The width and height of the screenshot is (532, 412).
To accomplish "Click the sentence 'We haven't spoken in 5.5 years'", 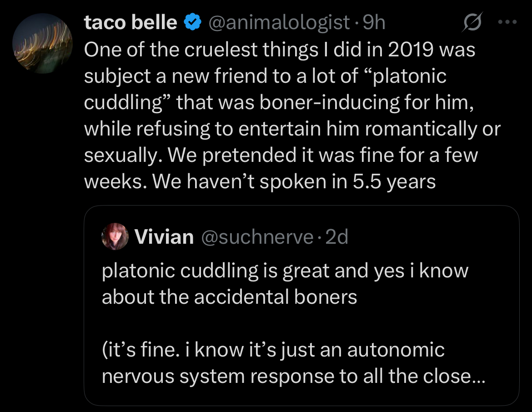I will (x=294, y=181).
